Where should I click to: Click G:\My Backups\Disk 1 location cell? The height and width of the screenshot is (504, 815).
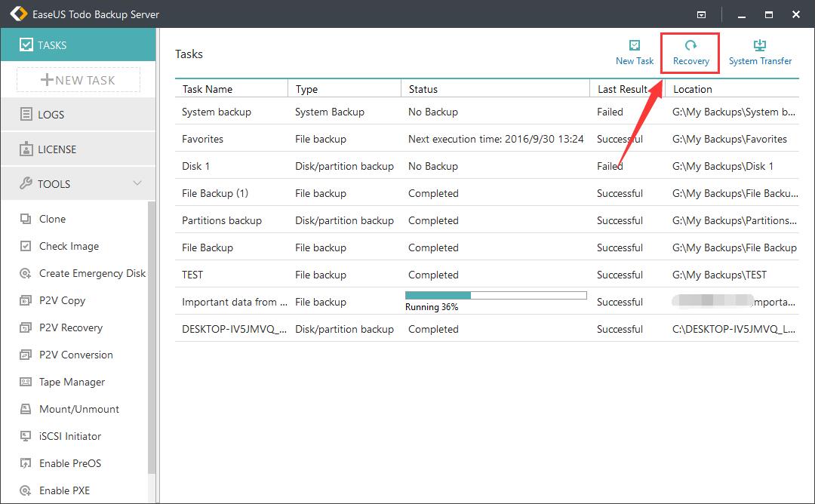tap(722, 166)
